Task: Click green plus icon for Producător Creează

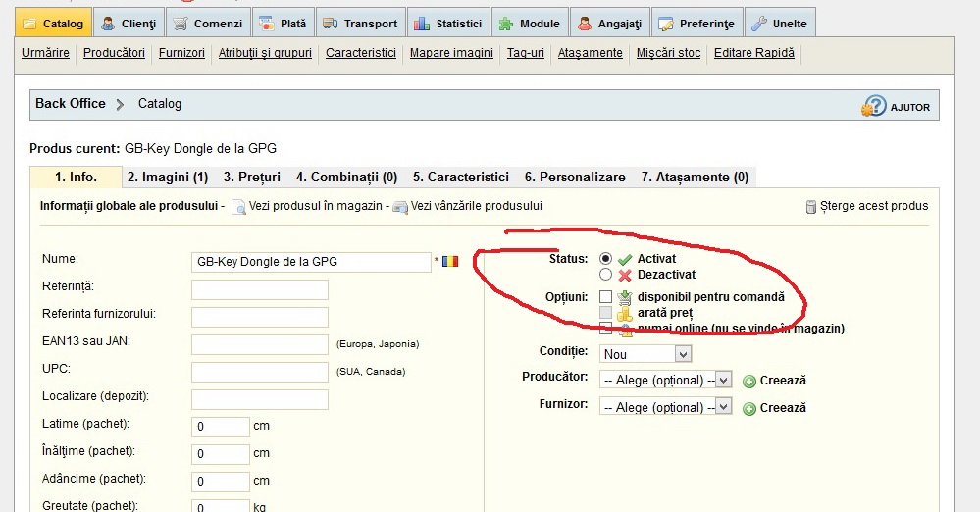Action: [x=748, y=382]
